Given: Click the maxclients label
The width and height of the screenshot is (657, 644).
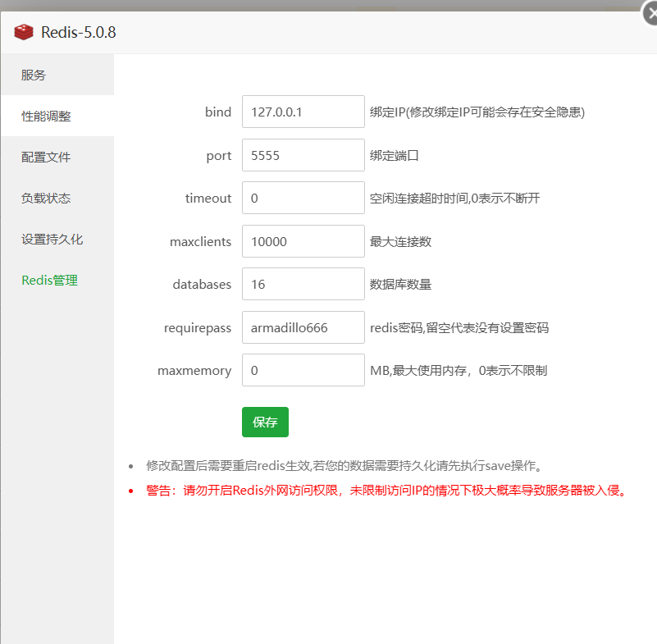Looking at the screenshot, I should [x=200, y=242].
